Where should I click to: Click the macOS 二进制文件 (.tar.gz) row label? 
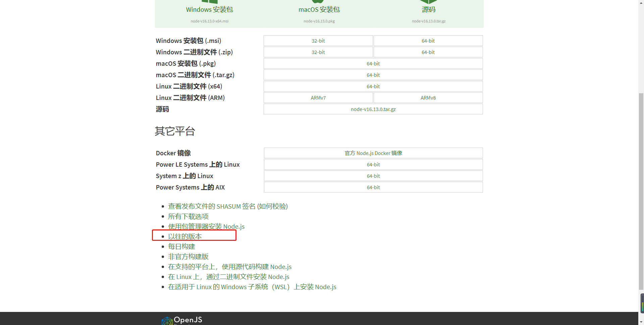(195, 75)
